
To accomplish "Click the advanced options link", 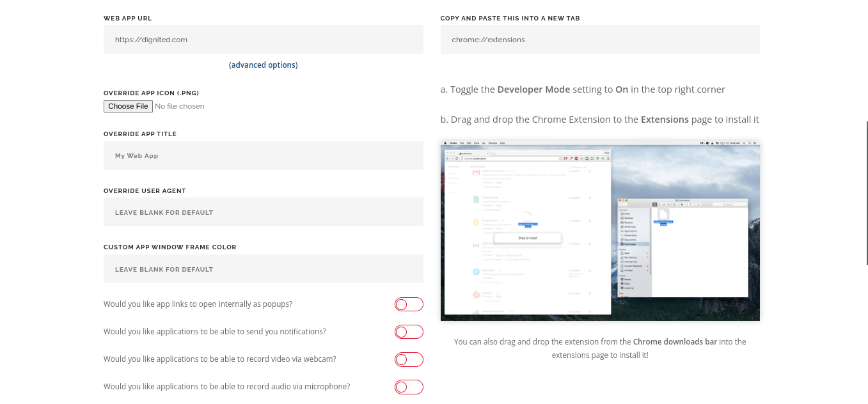I will [263, 65].
